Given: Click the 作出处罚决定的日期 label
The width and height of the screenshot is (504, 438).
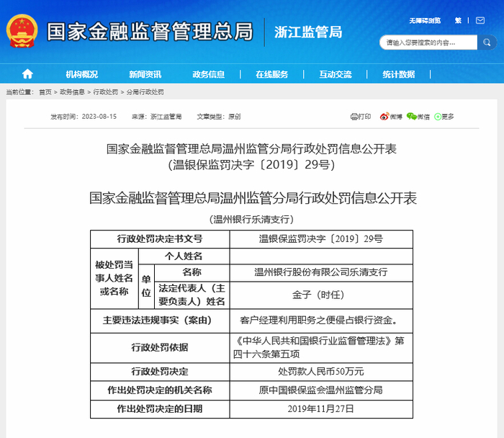Looking at the screenshot, I should 160,409.
